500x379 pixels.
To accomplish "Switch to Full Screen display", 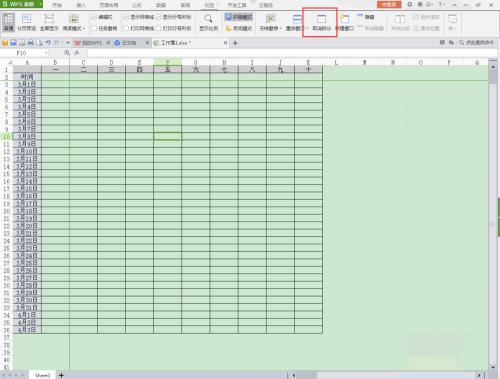I will click(49, 22).
